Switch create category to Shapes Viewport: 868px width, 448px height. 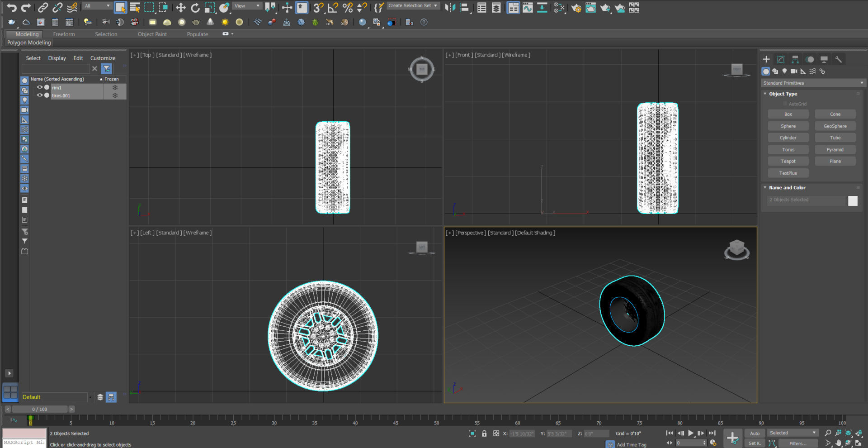pos(775,71)
